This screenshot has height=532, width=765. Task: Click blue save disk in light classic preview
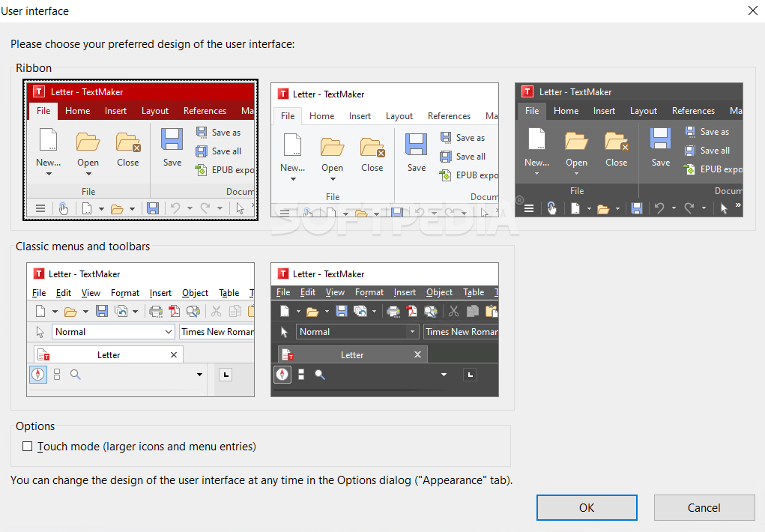point(101,311)
